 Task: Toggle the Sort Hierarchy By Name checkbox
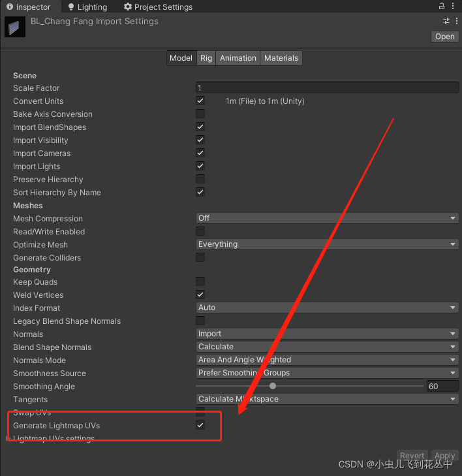coord(200,192)
